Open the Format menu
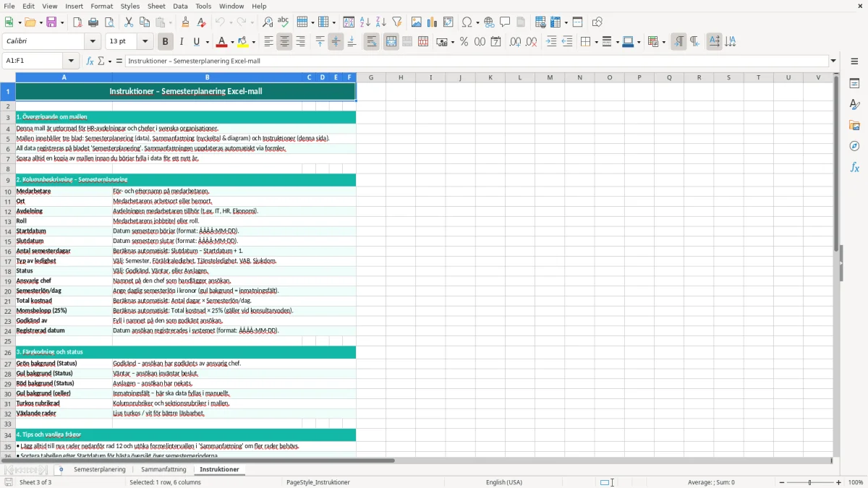This screenshot has width=868, height=488. pyautogui.click(x=101, y=6)
